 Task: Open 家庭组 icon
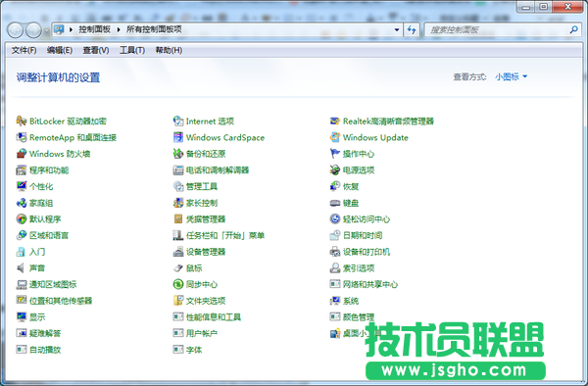tap(22, 203)
